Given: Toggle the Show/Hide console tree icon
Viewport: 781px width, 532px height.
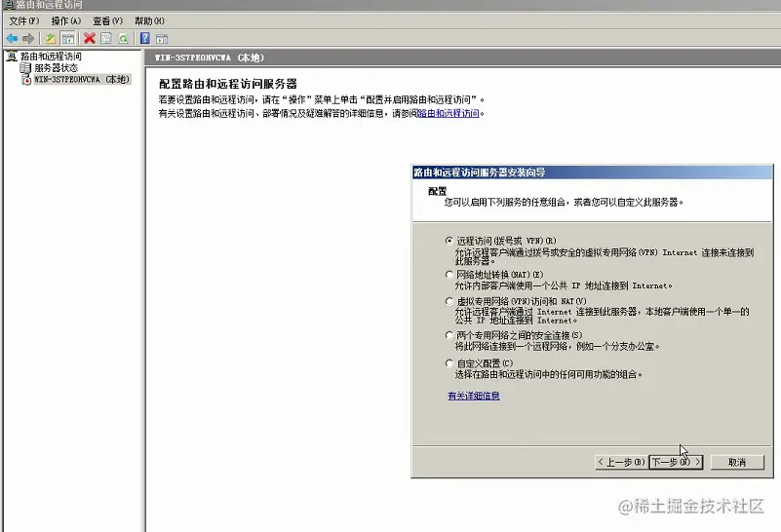Looking at the screenshot, I should [x=67, y=38].
